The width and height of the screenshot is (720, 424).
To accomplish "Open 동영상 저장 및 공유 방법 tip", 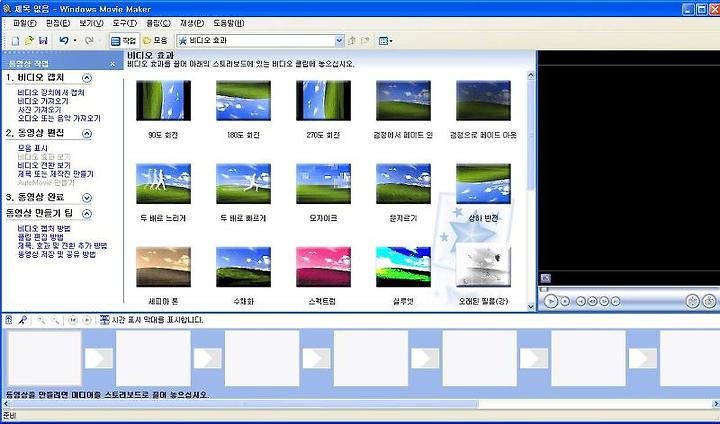I will [56, 254].
